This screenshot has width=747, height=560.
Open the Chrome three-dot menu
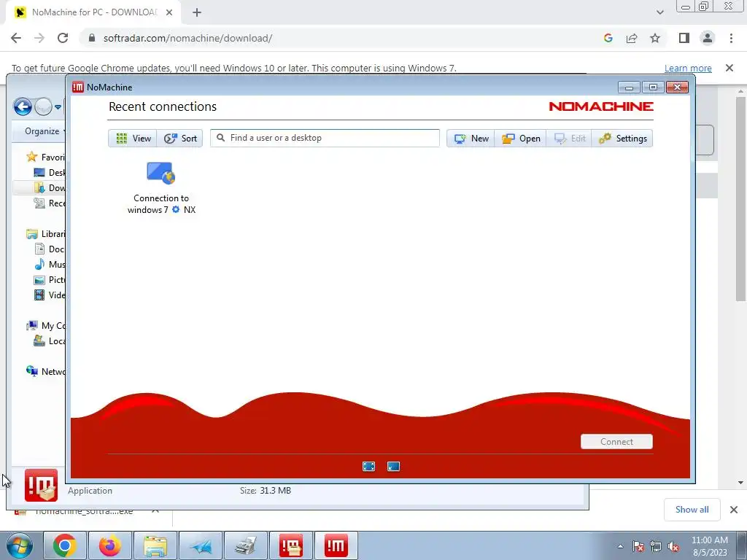(x=731, y=38)
